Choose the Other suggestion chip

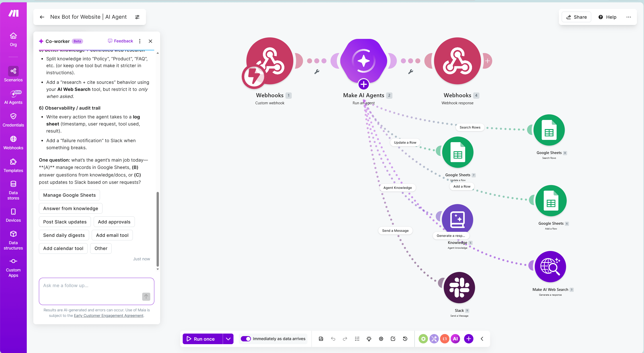(101, 248)
